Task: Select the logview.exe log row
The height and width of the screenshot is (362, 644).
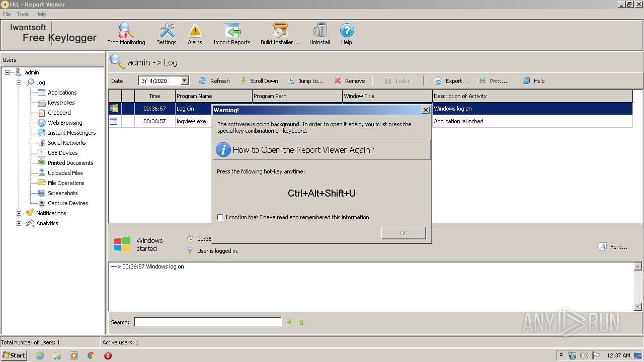Action: [x=370, y=121]
